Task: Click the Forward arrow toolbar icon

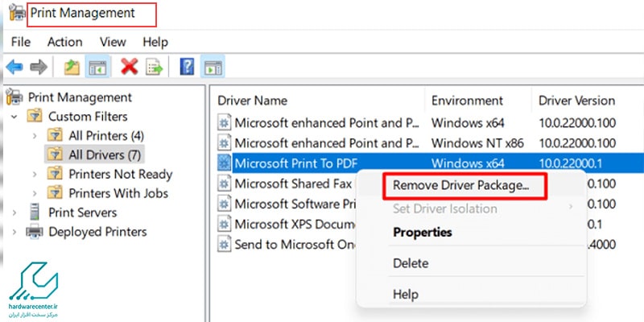Action: [39, 67]
